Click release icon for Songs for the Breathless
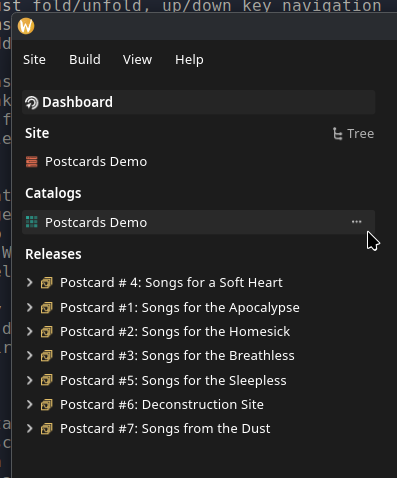397x478 pixels. click(47, 356)
